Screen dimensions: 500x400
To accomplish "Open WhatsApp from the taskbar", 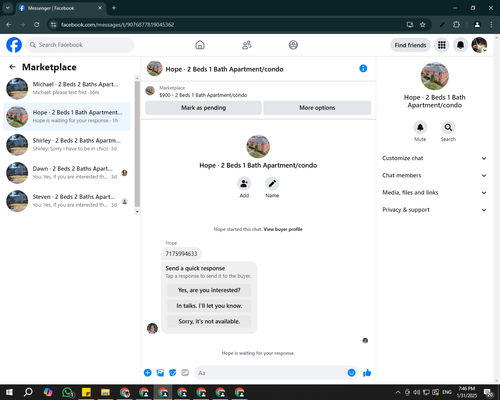I will click(68, 392).
